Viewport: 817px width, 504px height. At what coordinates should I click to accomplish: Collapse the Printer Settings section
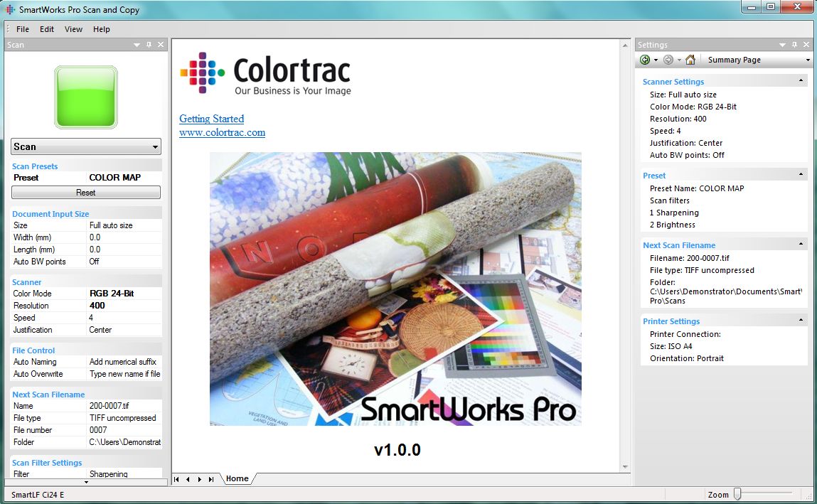[x=801, y=320]
